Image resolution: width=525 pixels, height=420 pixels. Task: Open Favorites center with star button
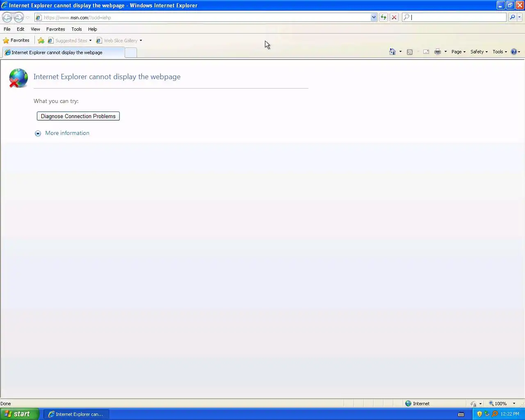16,40
